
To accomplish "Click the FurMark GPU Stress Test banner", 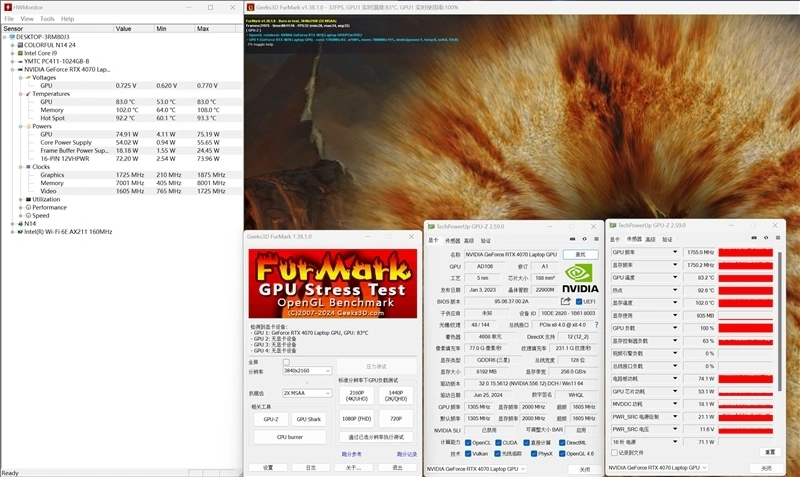I will (333, 284).
